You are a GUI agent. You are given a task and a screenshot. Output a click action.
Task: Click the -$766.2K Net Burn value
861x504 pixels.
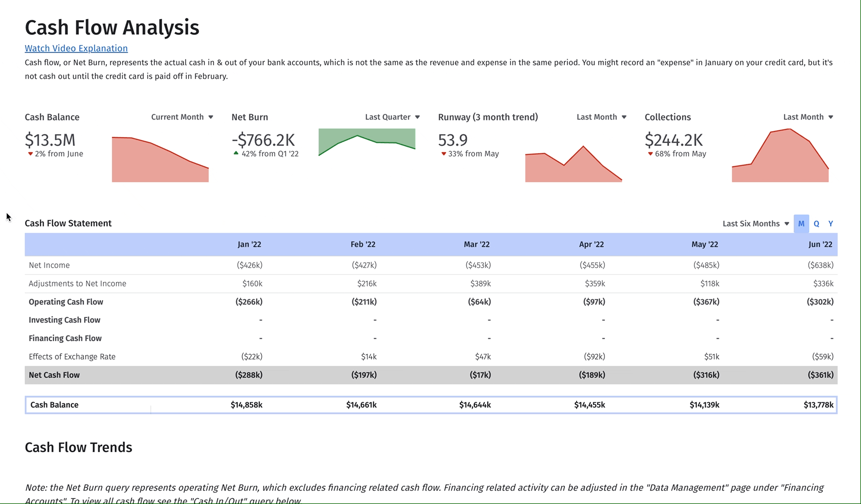[263, 140]
